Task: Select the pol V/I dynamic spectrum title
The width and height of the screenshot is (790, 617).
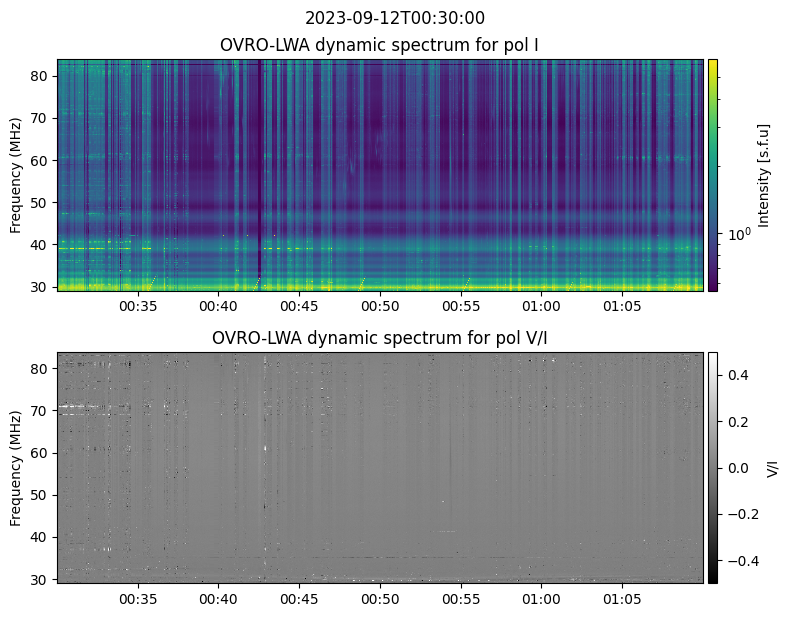Action: [379, 338]
